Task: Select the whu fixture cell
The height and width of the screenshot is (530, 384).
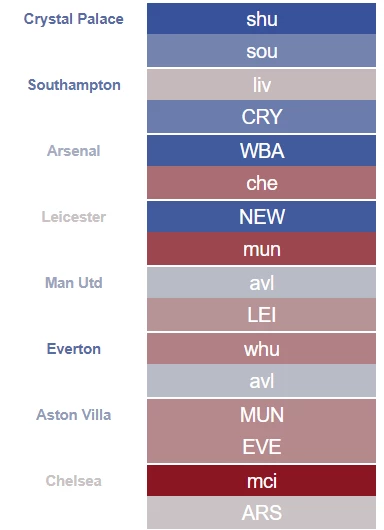Action: (x=261, y=348)
